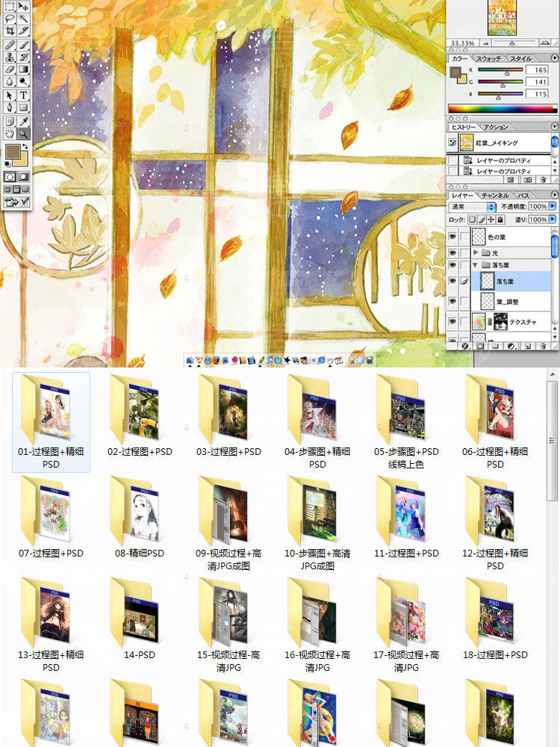Select the Rectangular Marquee tool

point(10,7)
